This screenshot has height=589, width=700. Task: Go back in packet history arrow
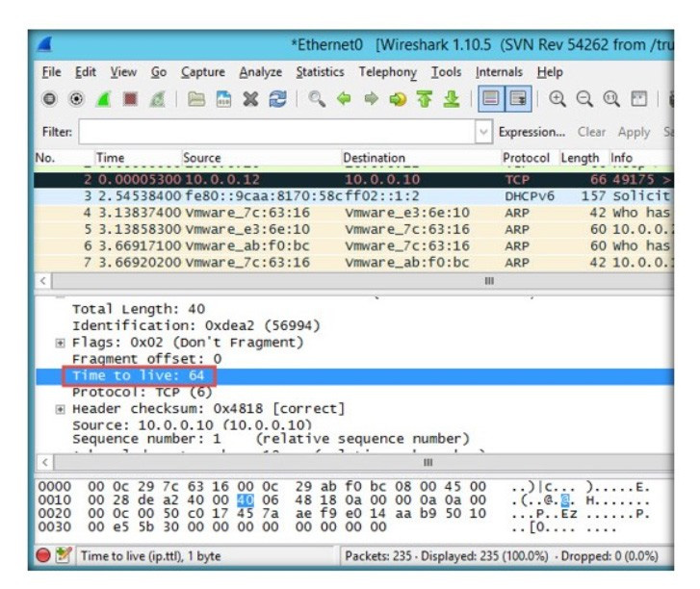coord(344,98)
